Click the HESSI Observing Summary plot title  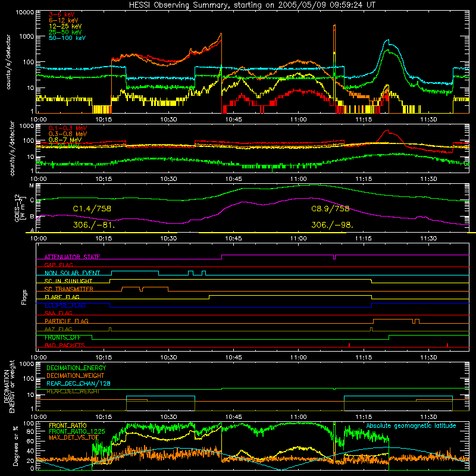click(x=252, y=5)
